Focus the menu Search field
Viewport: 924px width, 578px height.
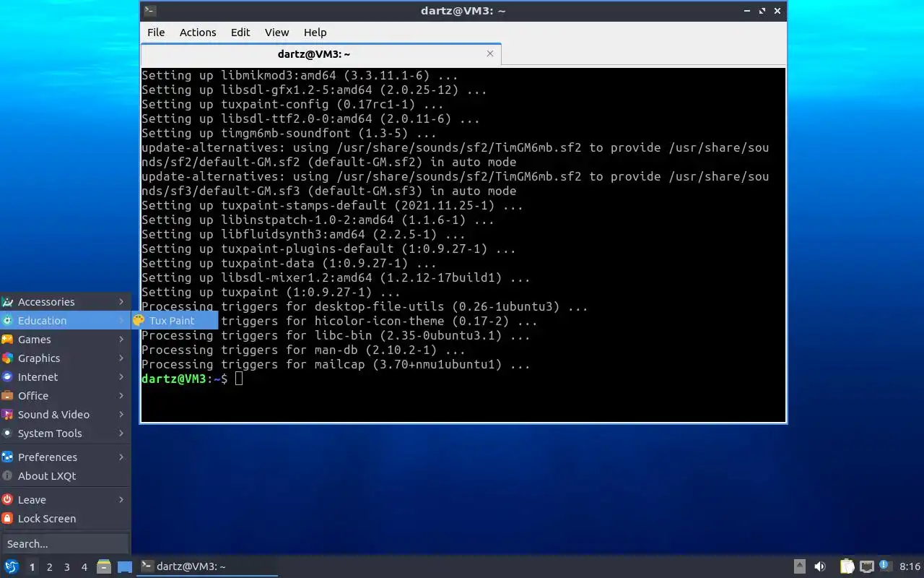[x=65, y=544]
